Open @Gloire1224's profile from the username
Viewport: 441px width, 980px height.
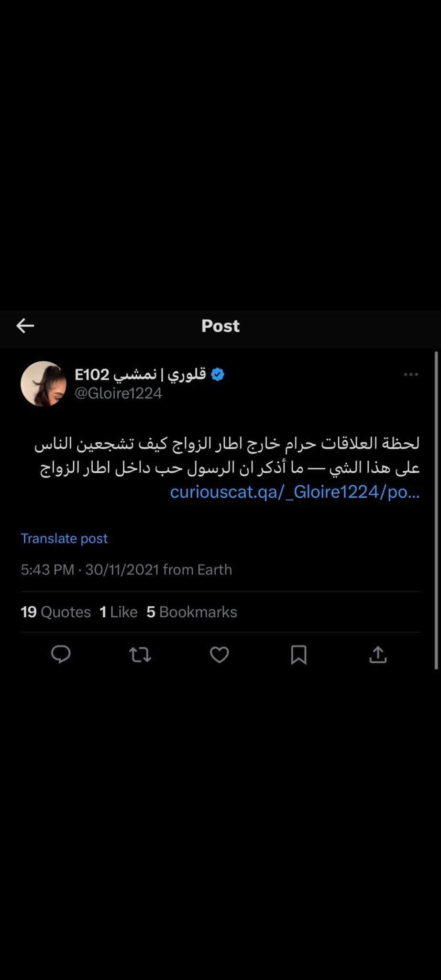[119, 393]
